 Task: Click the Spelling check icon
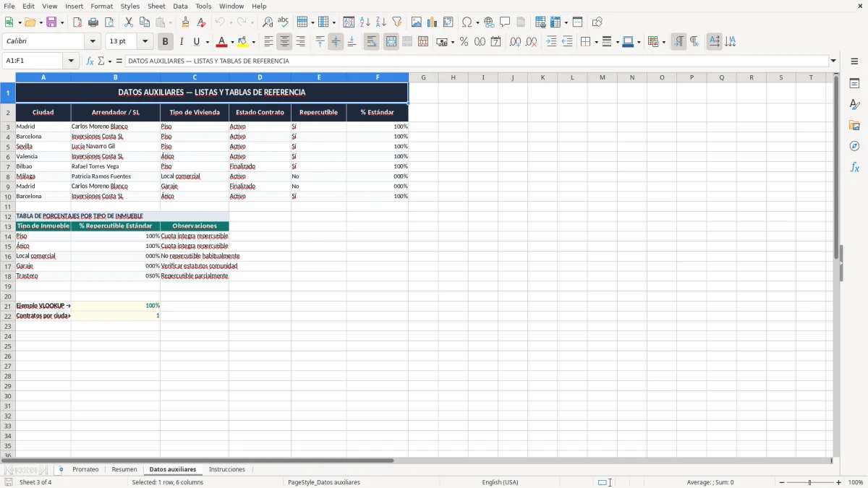click(284, 22)
